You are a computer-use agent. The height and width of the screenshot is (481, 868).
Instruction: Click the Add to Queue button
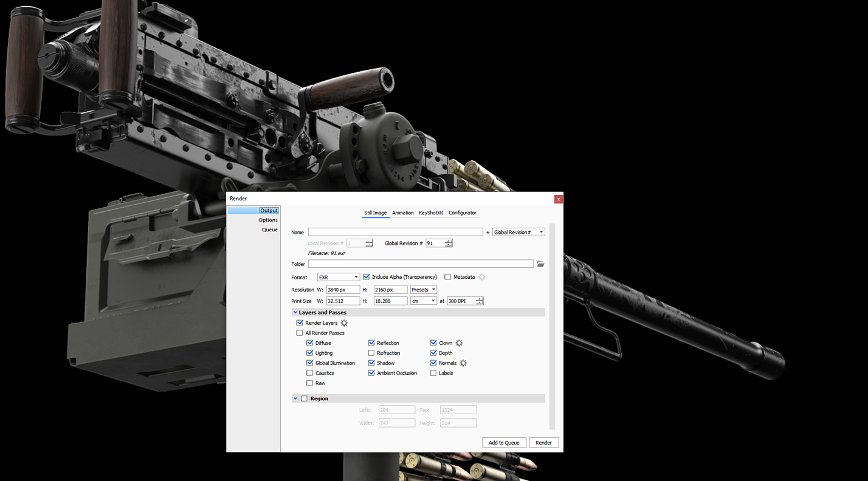click(x=504, y=442)
